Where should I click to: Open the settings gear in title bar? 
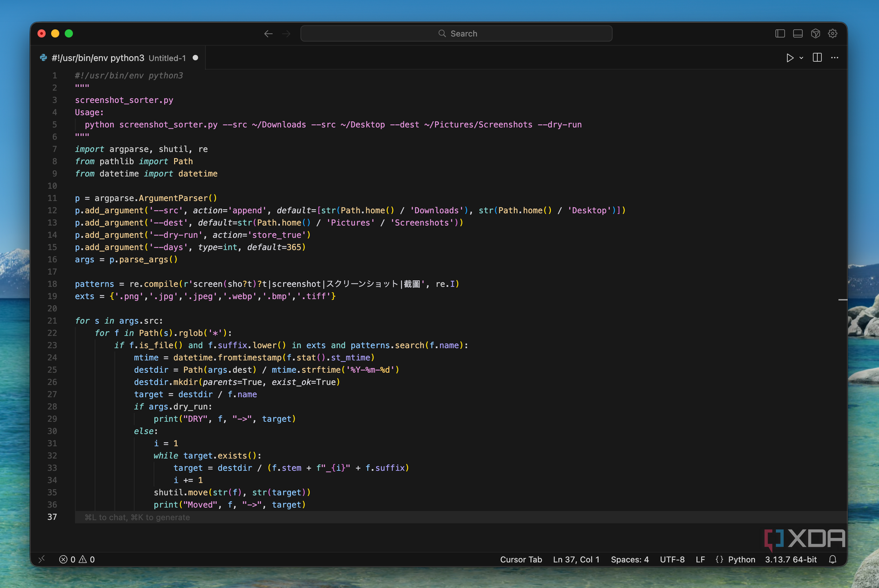click(833, 34)
